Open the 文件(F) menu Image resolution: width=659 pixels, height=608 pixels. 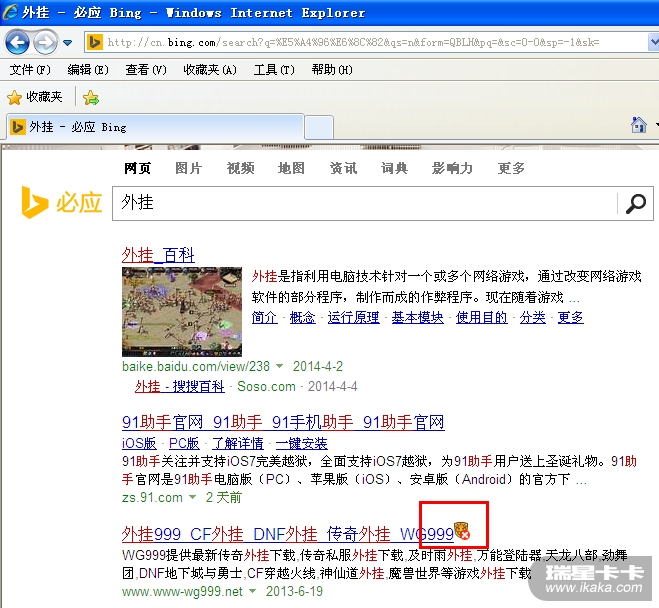coord(30,70)
